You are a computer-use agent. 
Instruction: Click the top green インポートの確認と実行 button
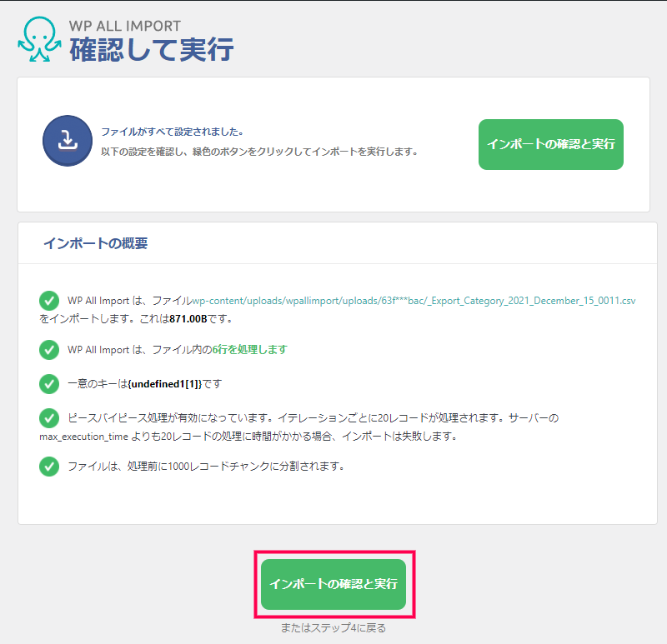(551, 144)
